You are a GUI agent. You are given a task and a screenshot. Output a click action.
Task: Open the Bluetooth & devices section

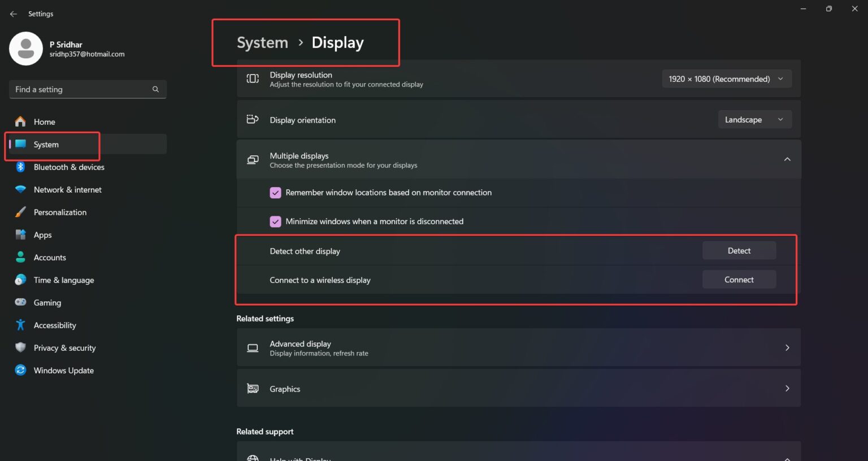coord(69,167)
